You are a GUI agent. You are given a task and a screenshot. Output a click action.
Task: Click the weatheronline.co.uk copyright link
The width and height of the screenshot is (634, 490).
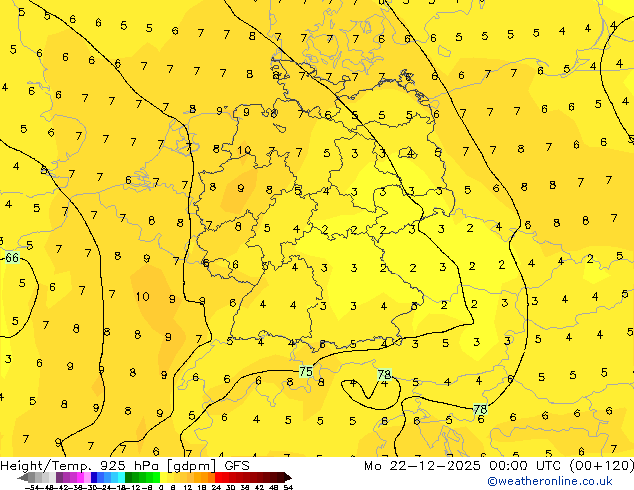click(x=550, y=481)
